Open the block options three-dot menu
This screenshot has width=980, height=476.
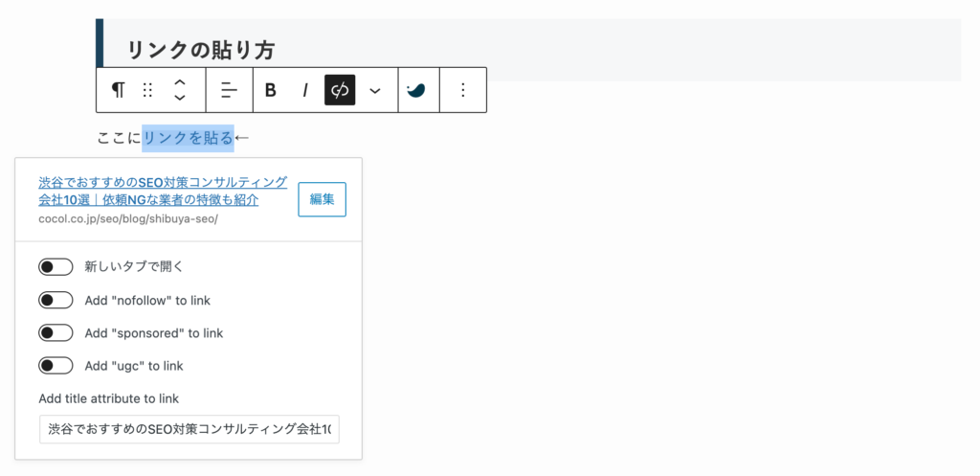coord(463,90)
